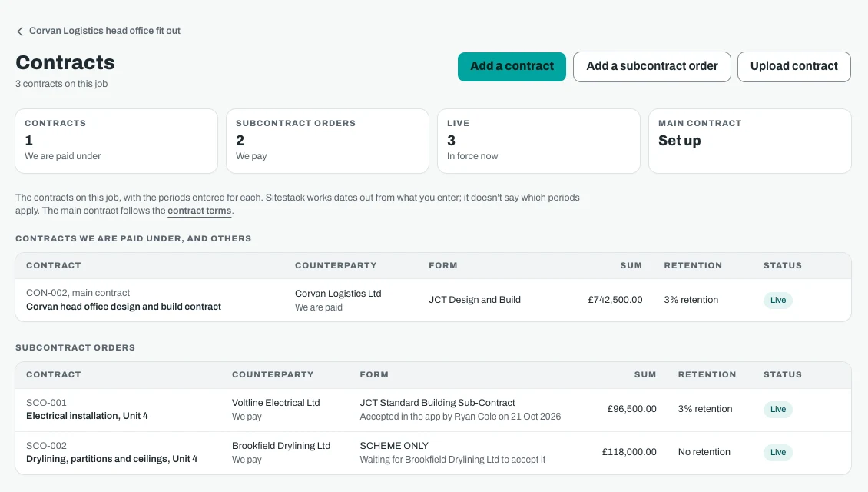868x492 pixels.
Task: Open the contract terms link
Action: [199, 211]
